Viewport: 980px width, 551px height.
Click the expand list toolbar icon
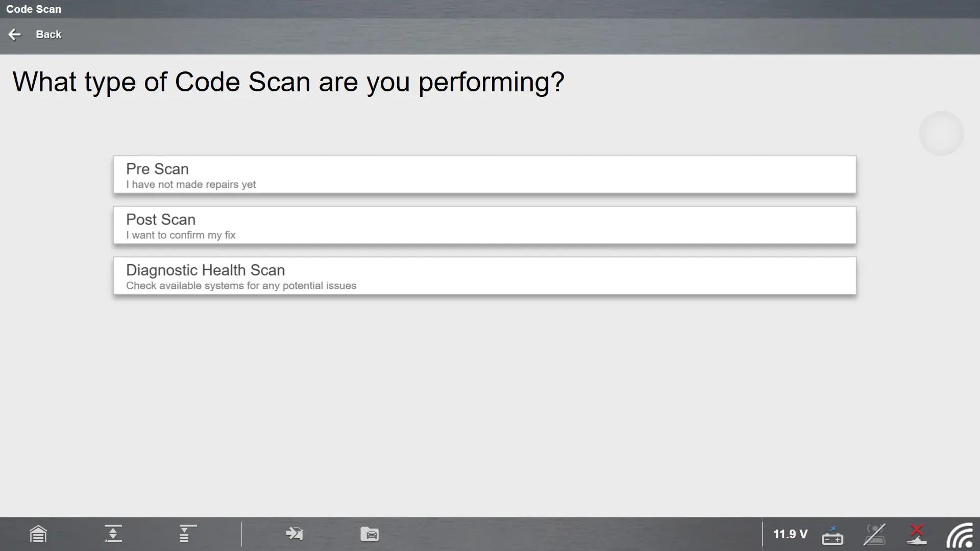pos(187,534)
